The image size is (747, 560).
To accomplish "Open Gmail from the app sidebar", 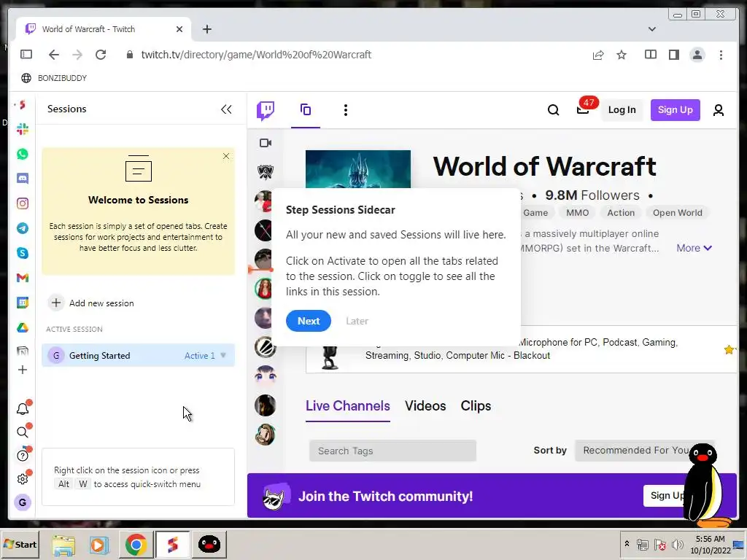I will (23, 278).
